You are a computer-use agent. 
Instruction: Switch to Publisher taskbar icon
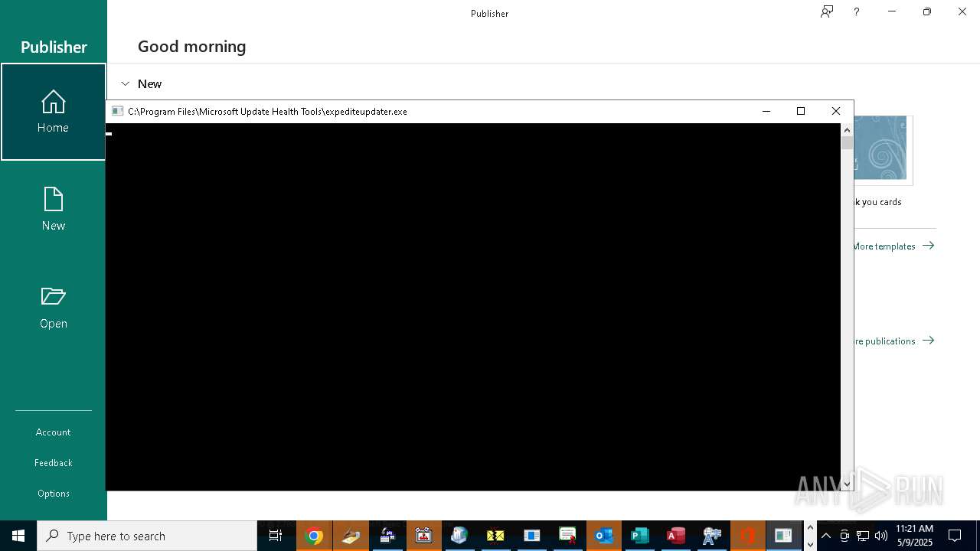[640, 536]
